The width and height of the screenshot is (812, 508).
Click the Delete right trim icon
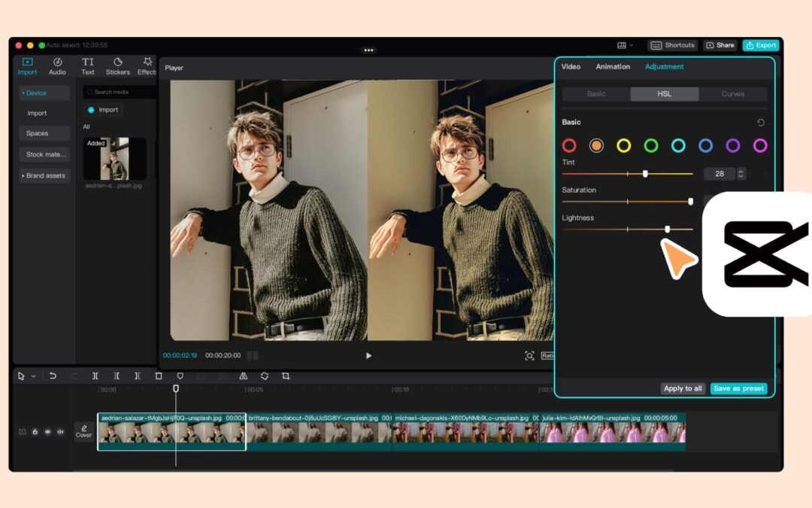(138, 376)
